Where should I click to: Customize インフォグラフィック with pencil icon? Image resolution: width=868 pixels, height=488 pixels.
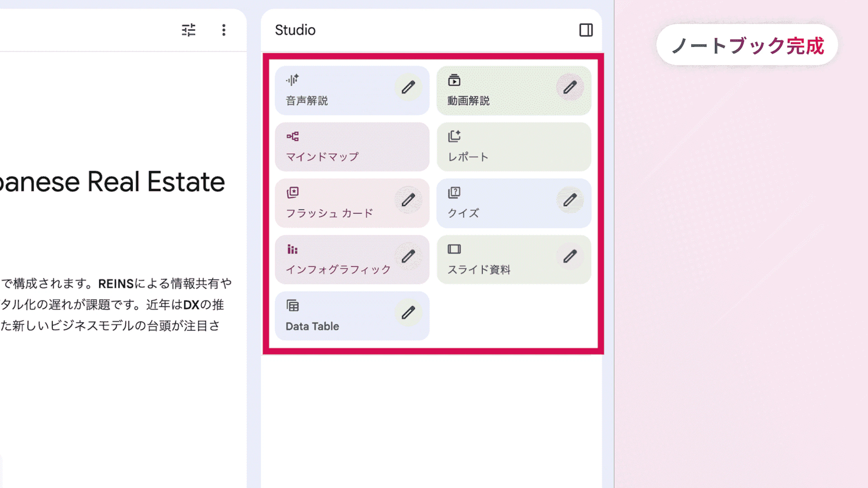408,256
